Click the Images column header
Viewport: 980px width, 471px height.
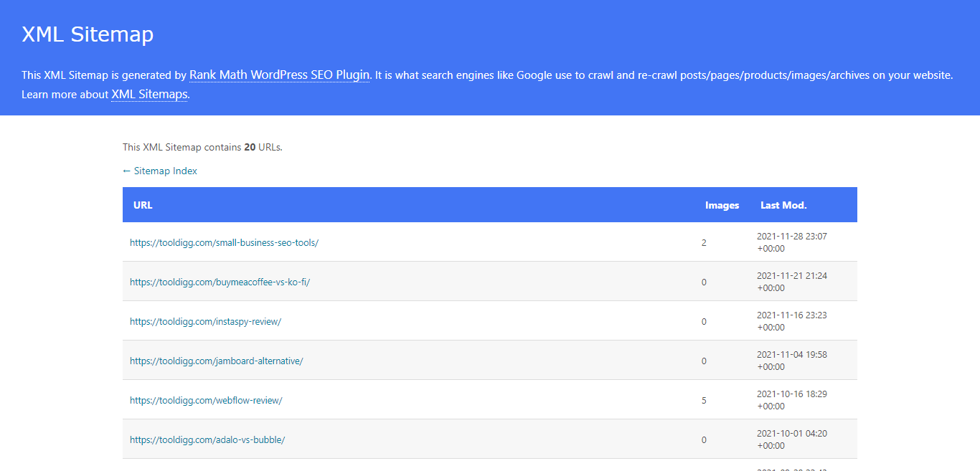pyautogui.click(x=722, y=205)
